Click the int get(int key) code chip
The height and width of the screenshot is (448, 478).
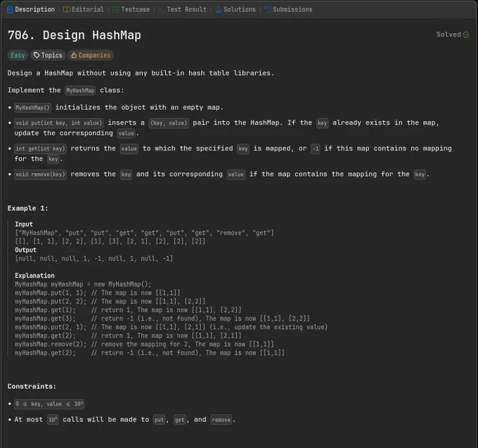pos(40,149)
